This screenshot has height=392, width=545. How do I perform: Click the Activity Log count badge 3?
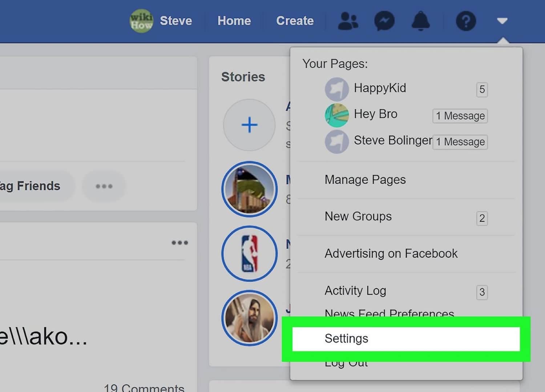[x=482, y=292]
